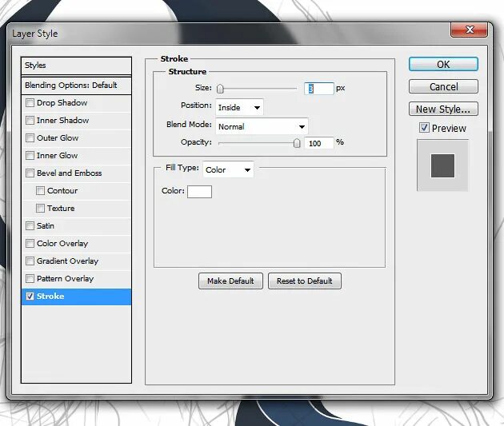Click the OK button
504x426 pixels.
[x=443, y=64]
